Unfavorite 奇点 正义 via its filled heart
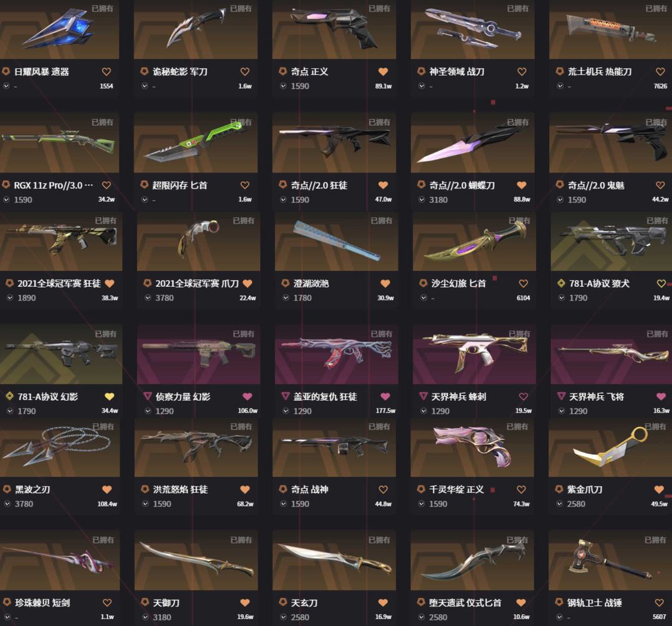Screen dimensions: 672x626 click(383, 72)
